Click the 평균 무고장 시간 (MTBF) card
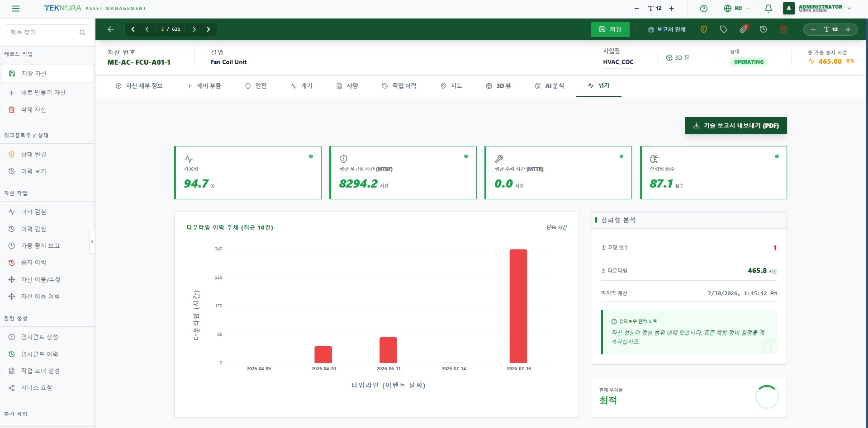This screenshot has width=868, height=428. [403, 173]
